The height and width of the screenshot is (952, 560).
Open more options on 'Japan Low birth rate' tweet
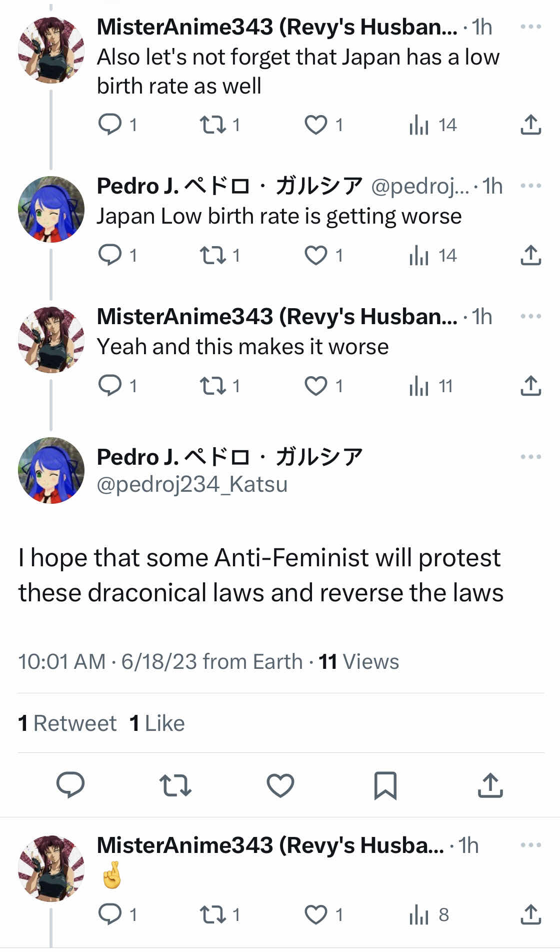pos(530,186)
